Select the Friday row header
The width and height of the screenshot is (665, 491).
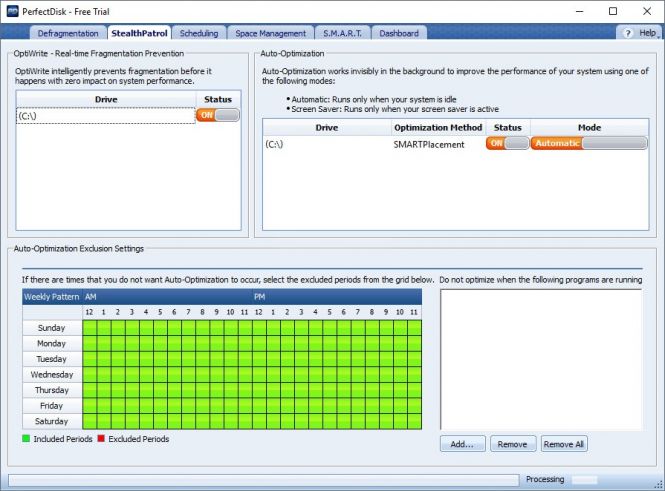[52, 406]
